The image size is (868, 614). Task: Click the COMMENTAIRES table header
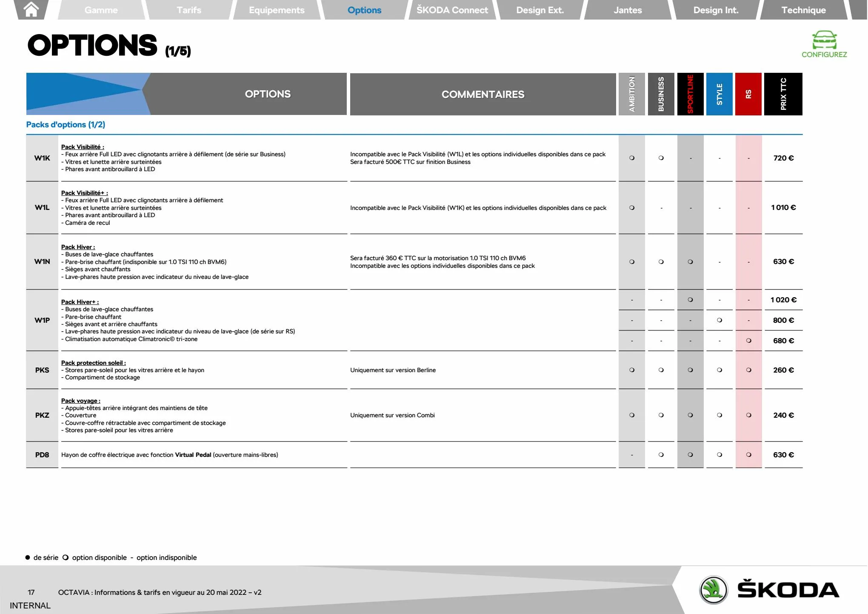483,95
